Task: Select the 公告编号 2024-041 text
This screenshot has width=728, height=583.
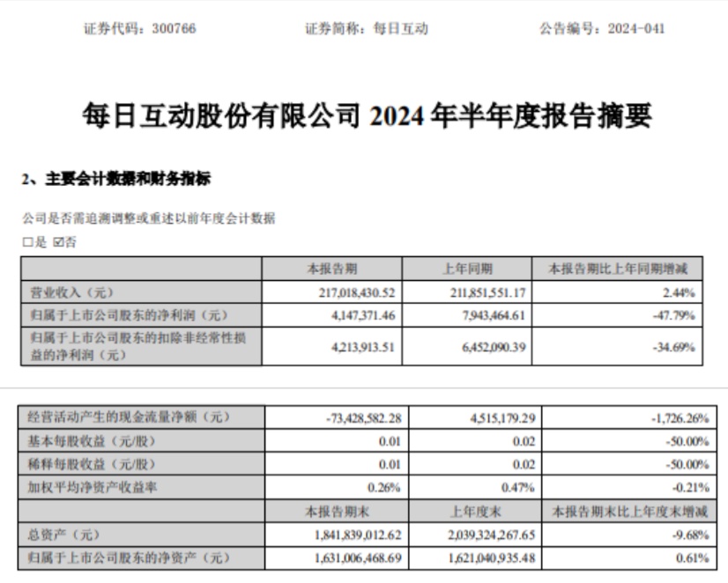Action: coord(598,28)
